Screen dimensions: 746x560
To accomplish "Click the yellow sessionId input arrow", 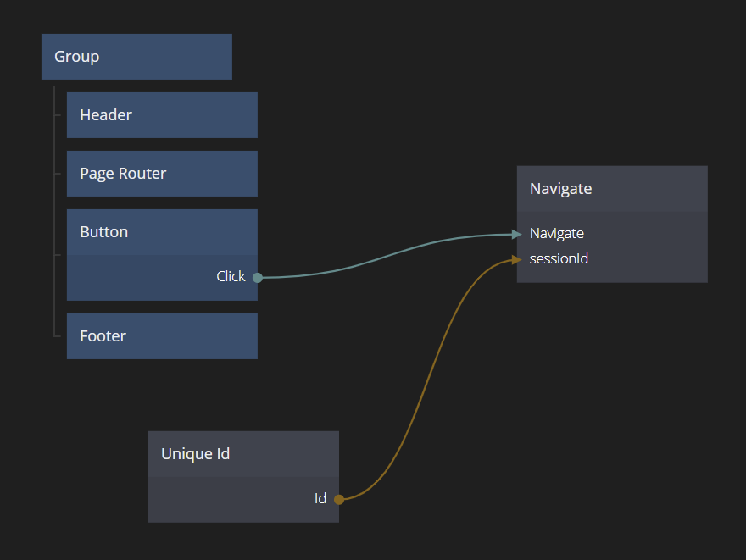I will 517,259.
